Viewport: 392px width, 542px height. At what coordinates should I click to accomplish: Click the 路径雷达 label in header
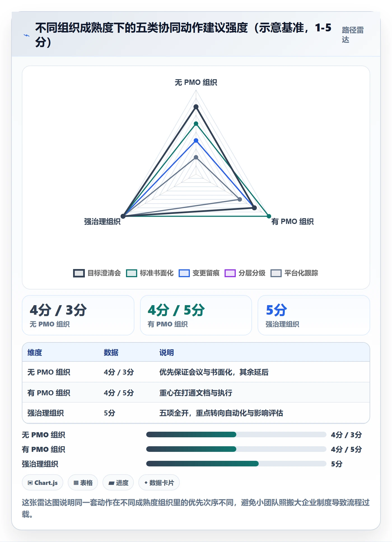tap(353, 35)
